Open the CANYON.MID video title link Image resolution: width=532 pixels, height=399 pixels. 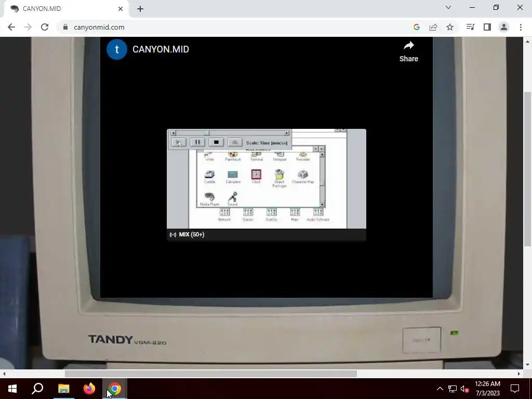tap(161, 49)
